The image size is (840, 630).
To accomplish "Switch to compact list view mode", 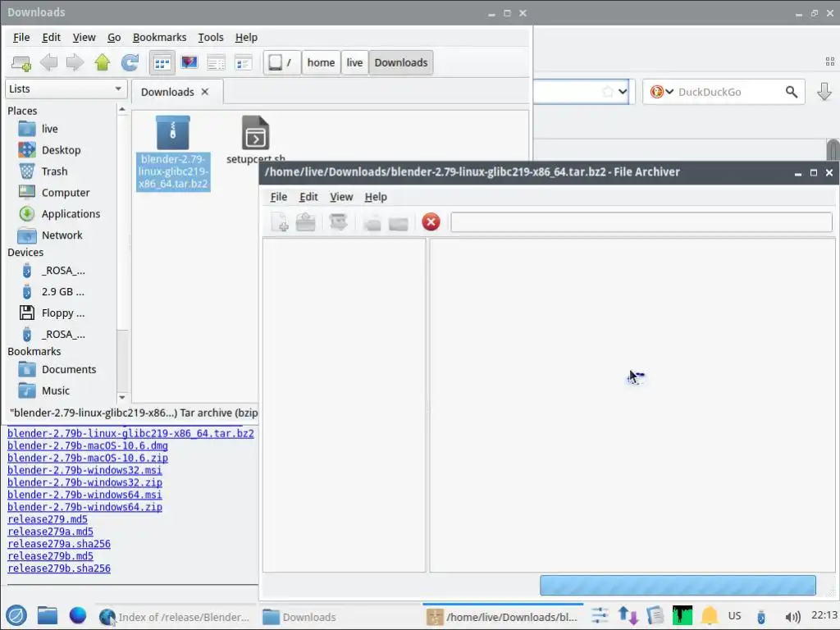I will [x=217, y=62].
